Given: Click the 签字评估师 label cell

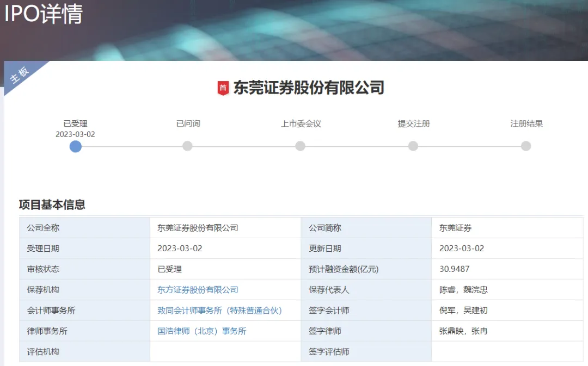Looking at the screenshot, I should 366,351.
